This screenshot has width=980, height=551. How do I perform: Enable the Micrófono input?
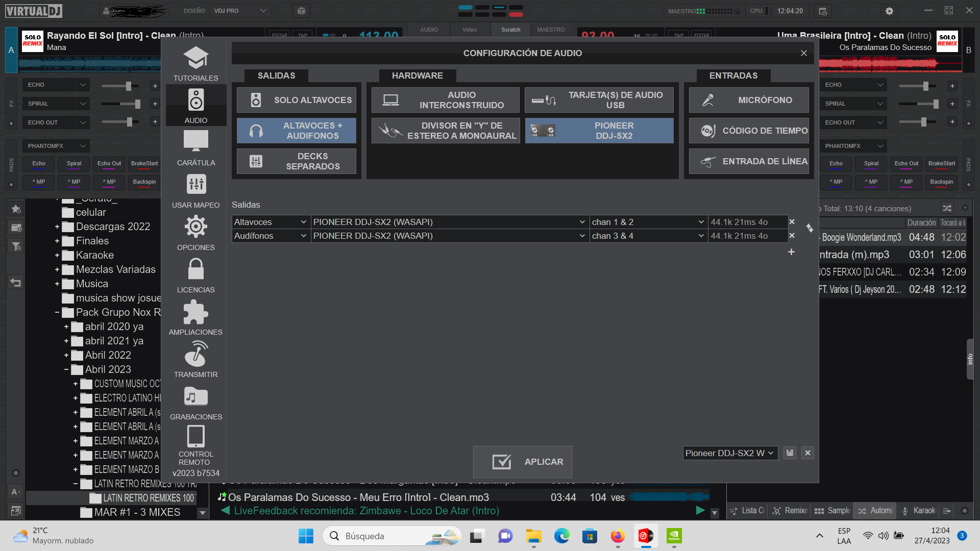749,100
